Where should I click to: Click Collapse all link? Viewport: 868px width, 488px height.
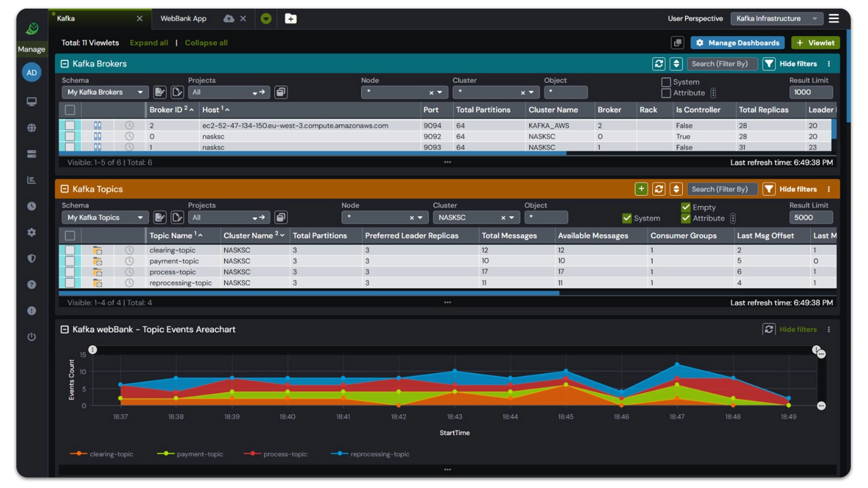point(206,42)
